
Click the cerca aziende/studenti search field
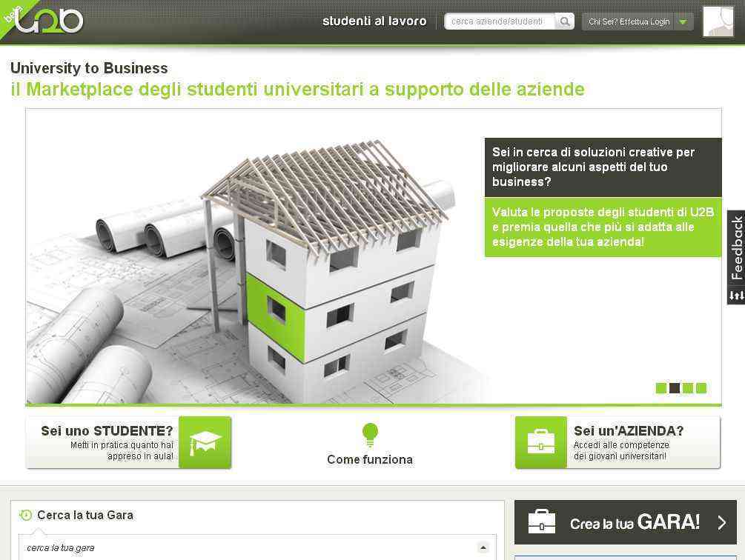500,21
